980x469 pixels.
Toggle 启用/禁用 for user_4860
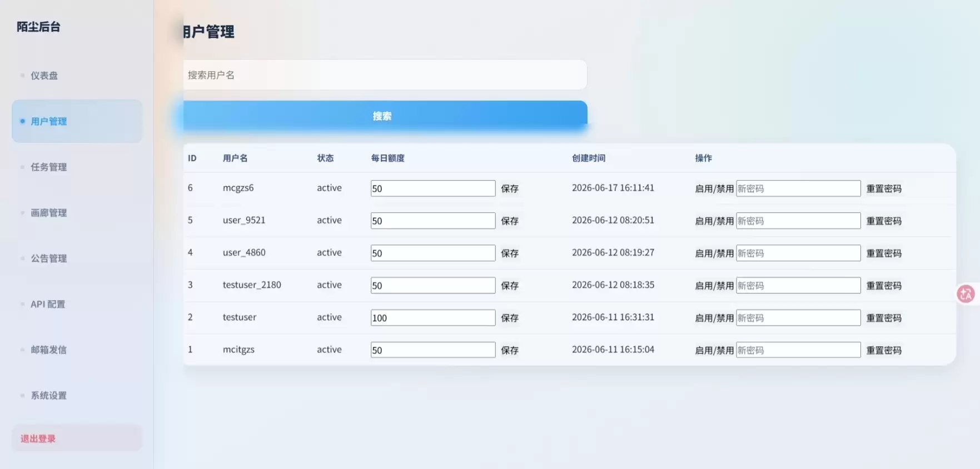pyautogui.click(x=714, y=253)
